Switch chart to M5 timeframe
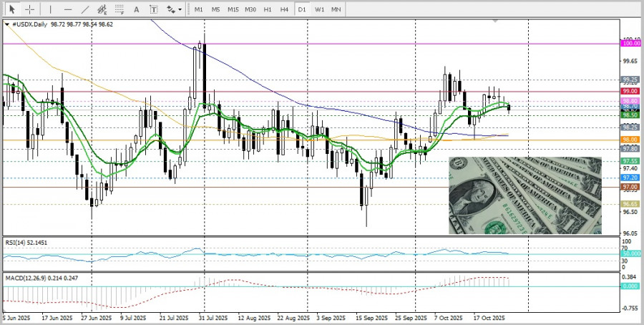644x325 pixels. click(215, 9)
